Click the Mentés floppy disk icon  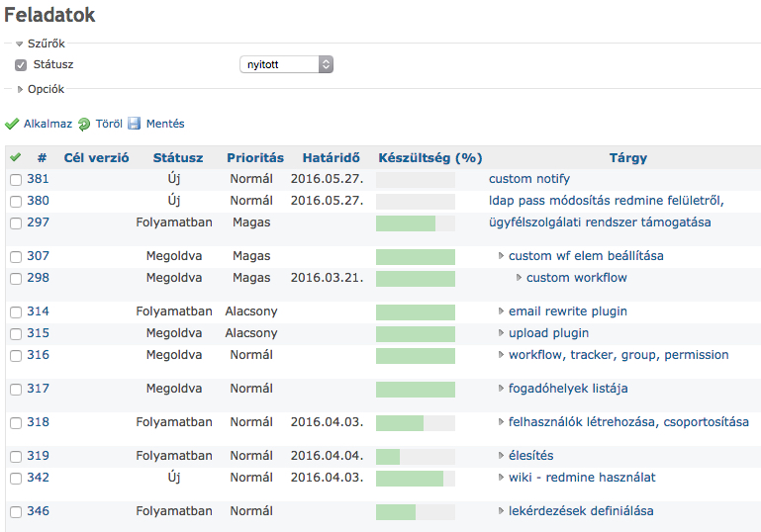(135, 125)
